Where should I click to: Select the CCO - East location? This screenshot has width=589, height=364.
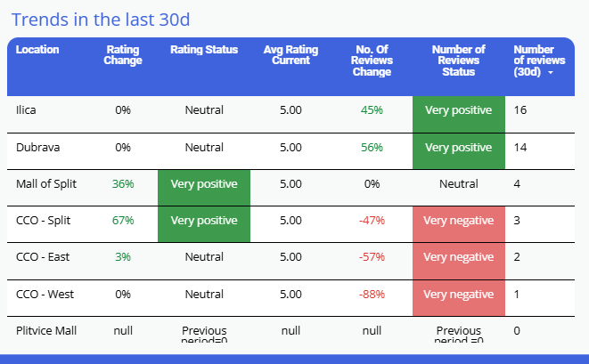tap(41, 257)
